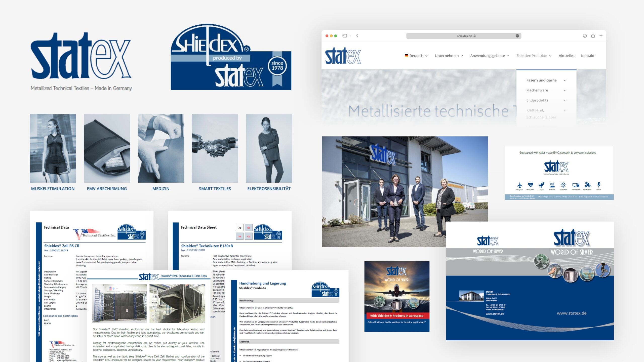Click the team photo outside statex building
This screenshot has width=644, height=362.
405,191
